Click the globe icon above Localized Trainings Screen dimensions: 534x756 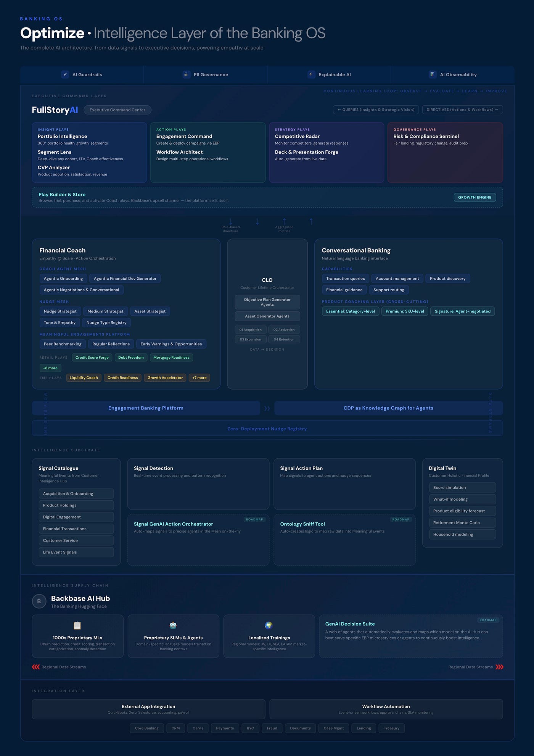tap(269, 625)
